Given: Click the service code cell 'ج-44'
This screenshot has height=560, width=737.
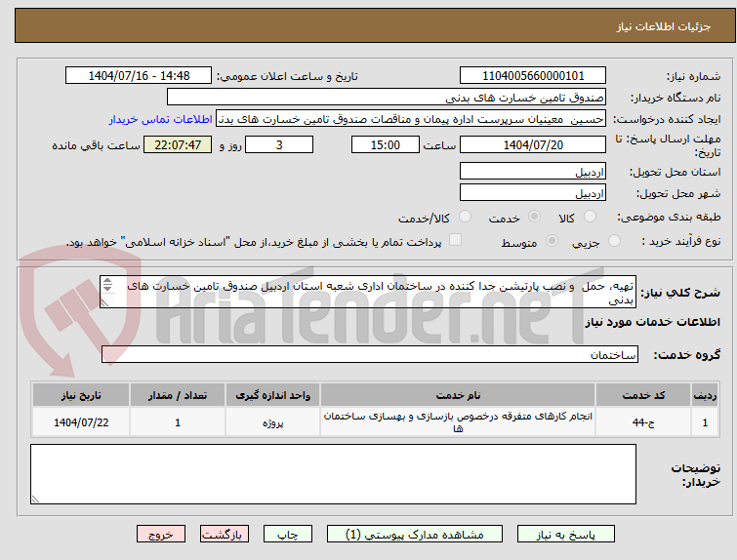Looking at the screenshot, I should [x=643, y=422].
